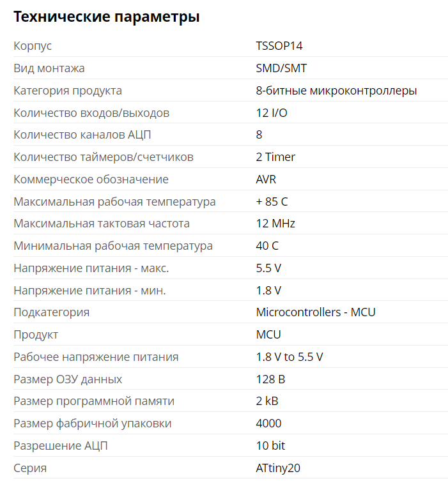Click the 'Технические параметры' heading

pyautogui.click(x=107, y=17)
